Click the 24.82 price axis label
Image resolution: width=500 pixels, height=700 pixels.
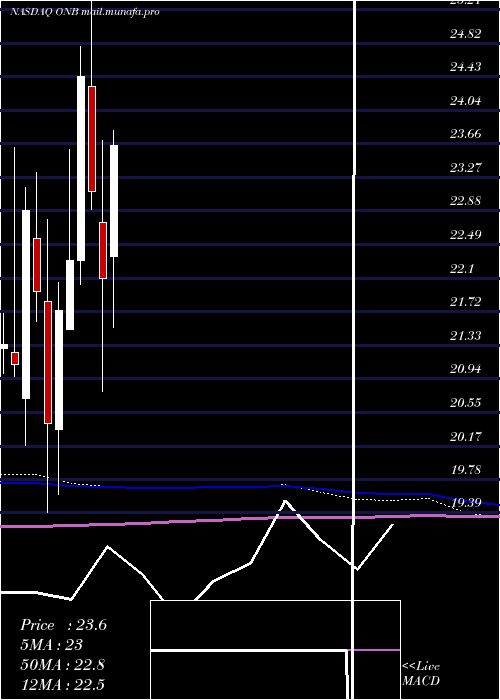(x=465, y=33)
